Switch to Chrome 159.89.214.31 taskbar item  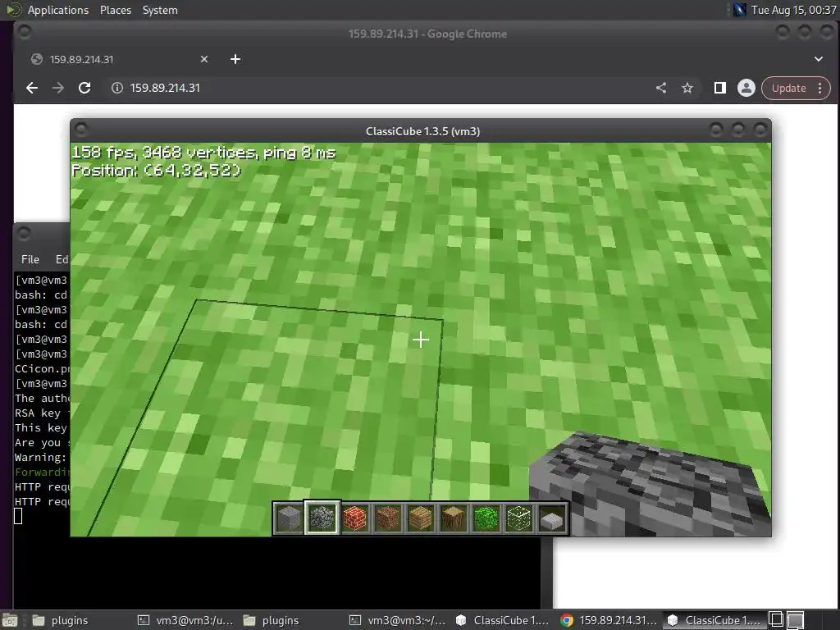point(609,620)
